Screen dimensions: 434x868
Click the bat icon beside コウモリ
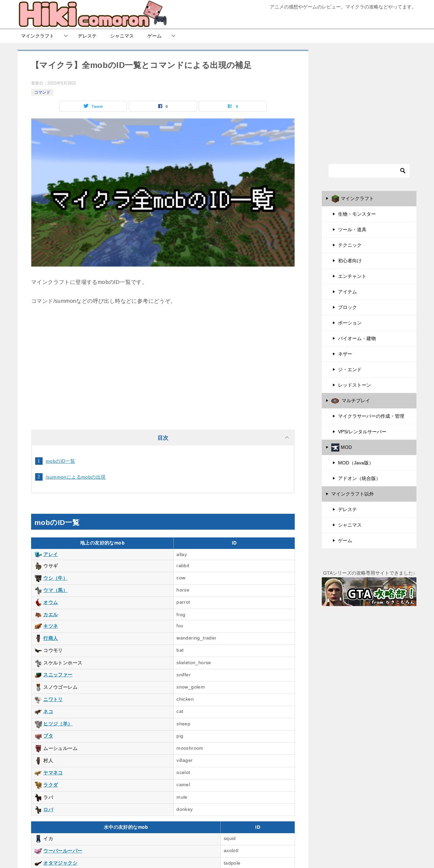click(38, 651)
